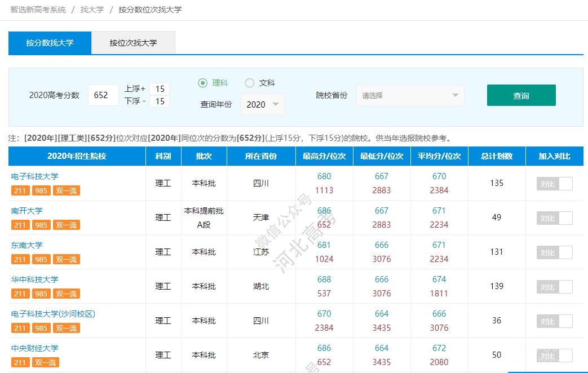Click the 批次 column header
The height and width of the screenshot is (373, 588).
(204, 156)
